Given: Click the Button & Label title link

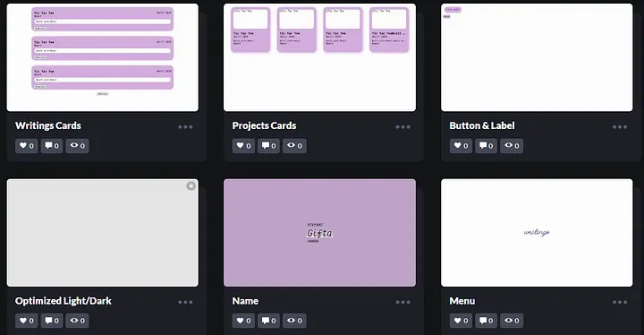Looking at the screenshot, I should 482,125.
